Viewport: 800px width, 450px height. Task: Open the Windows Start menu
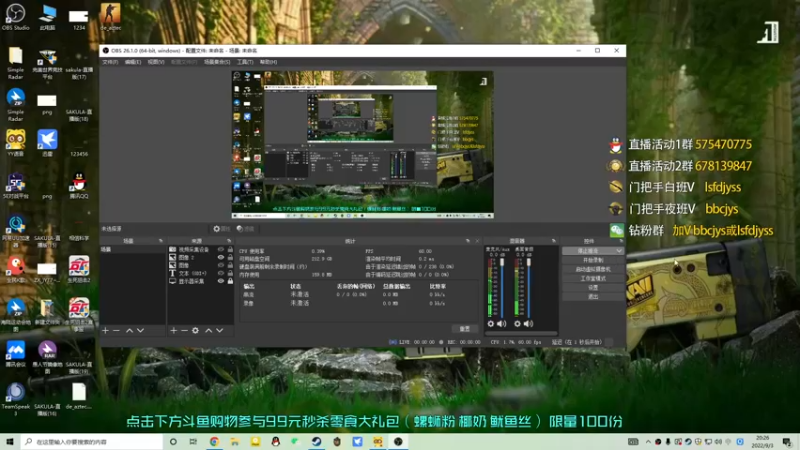(10, 441)
